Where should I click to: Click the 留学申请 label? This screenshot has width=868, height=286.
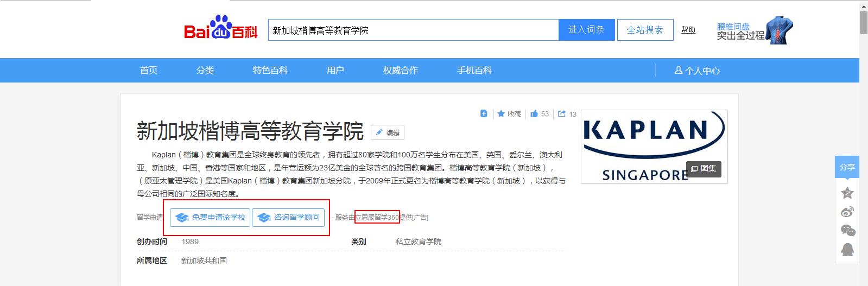coord(150,218)
